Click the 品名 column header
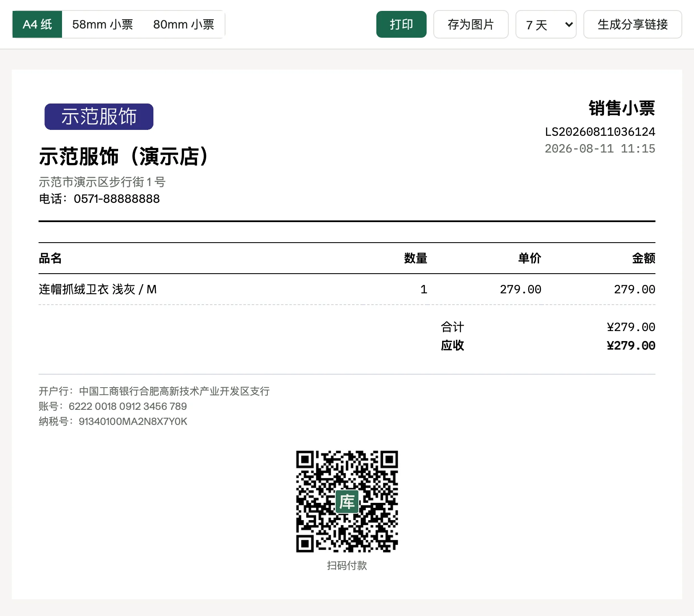The image size is (694, 616). click(x=50, y=258)
